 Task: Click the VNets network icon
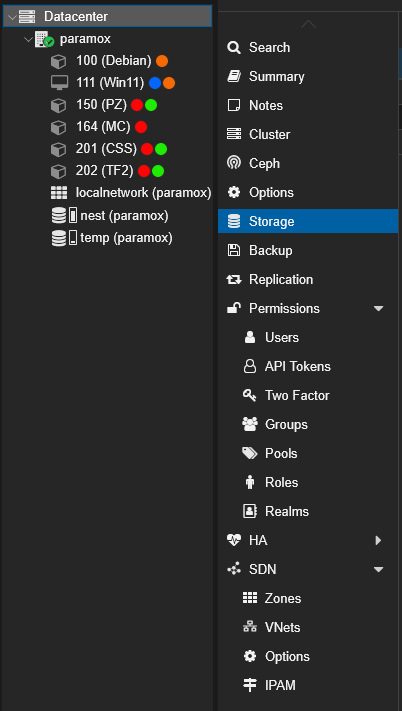click(250, 628)
